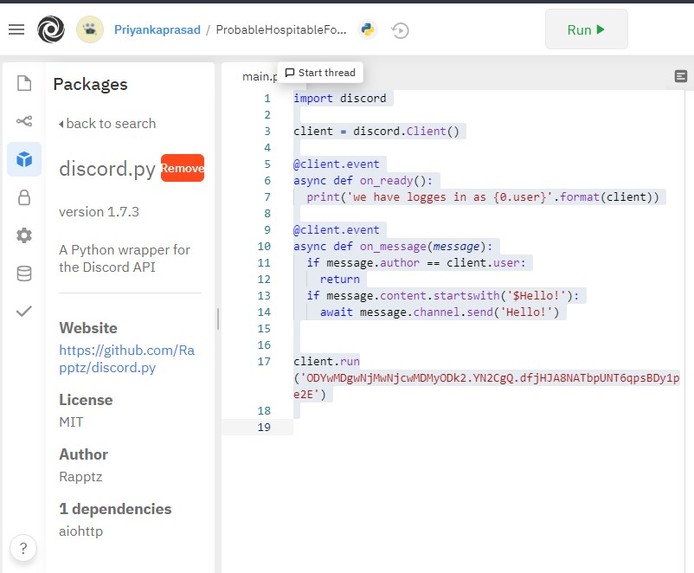The height and width of the screenshot is (573, 694).
Task: Open the user avatar icon
Action: [x=90, y=30]
